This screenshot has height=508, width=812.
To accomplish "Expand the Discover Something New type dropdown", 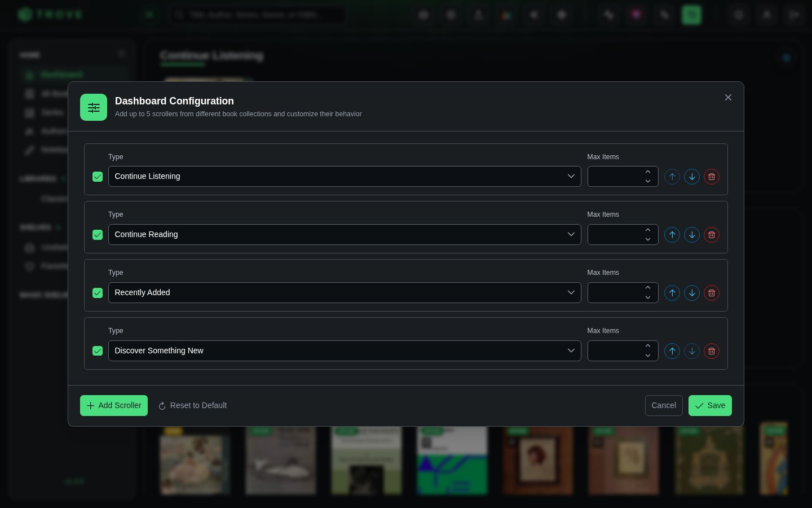I will (x=345, y=351).
